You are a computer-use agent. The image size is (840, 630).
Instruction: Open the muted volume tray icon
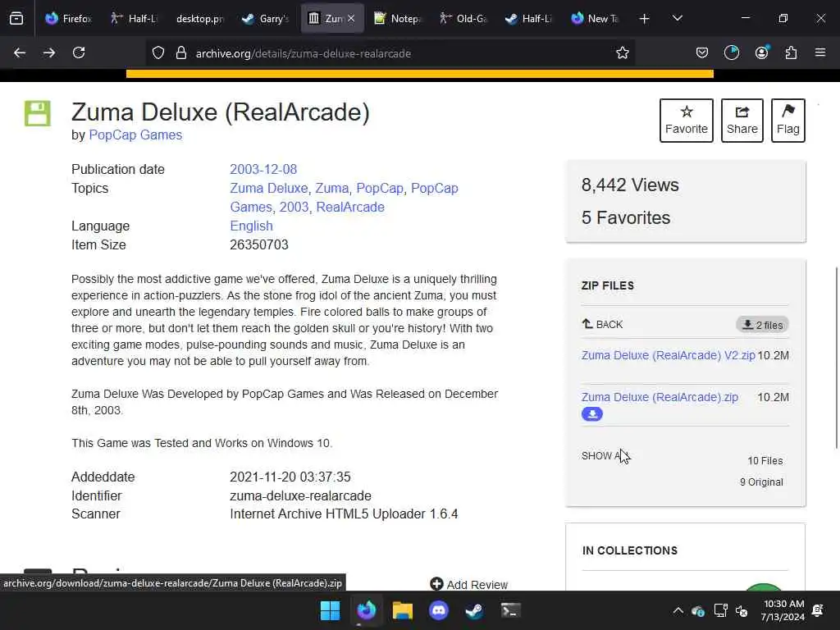coord(742,610)
